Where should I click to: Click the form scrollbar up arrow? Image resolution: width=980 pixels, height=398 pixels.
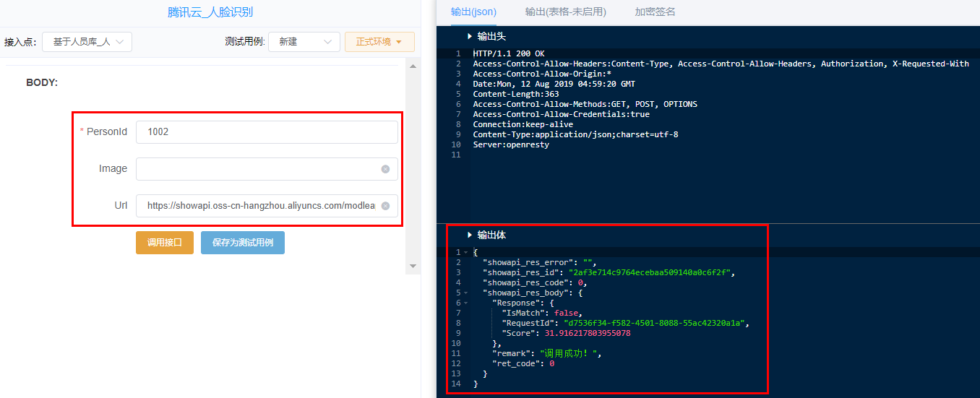[413, 66]
